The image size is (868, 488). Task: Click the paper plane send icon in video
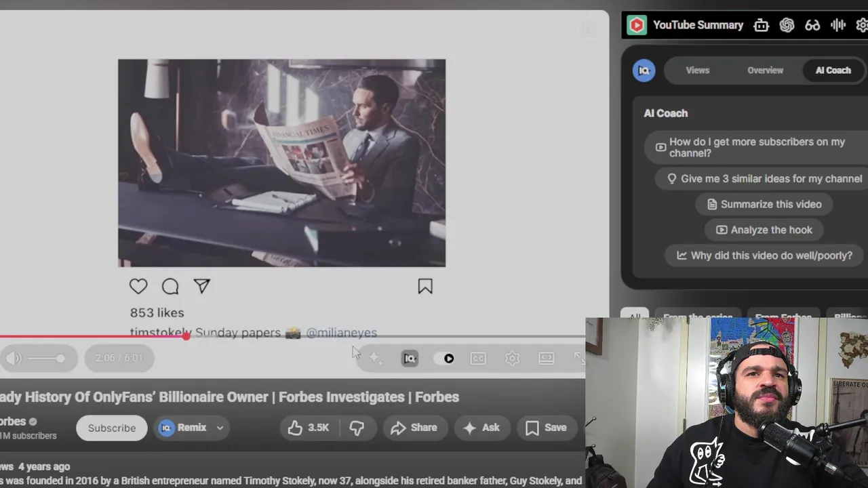click(x=202, y=286)
